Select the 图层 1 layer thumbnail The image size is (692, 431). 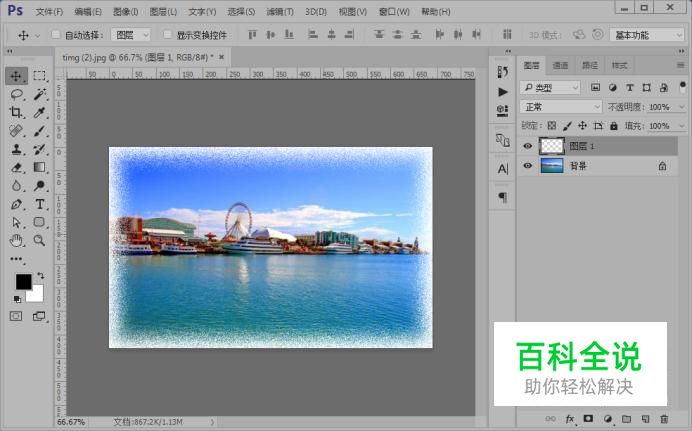pos(551,146)
